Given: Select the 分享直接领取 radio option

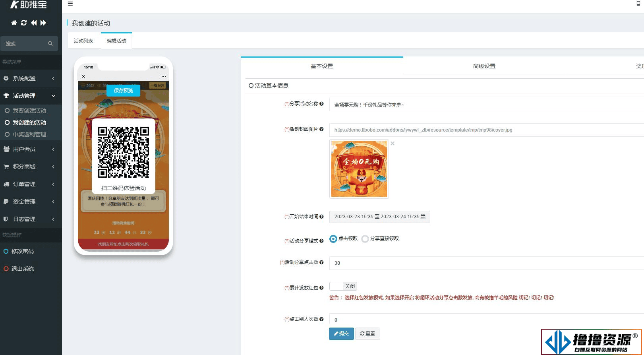Looking at the screenshot, I should 365,239.
